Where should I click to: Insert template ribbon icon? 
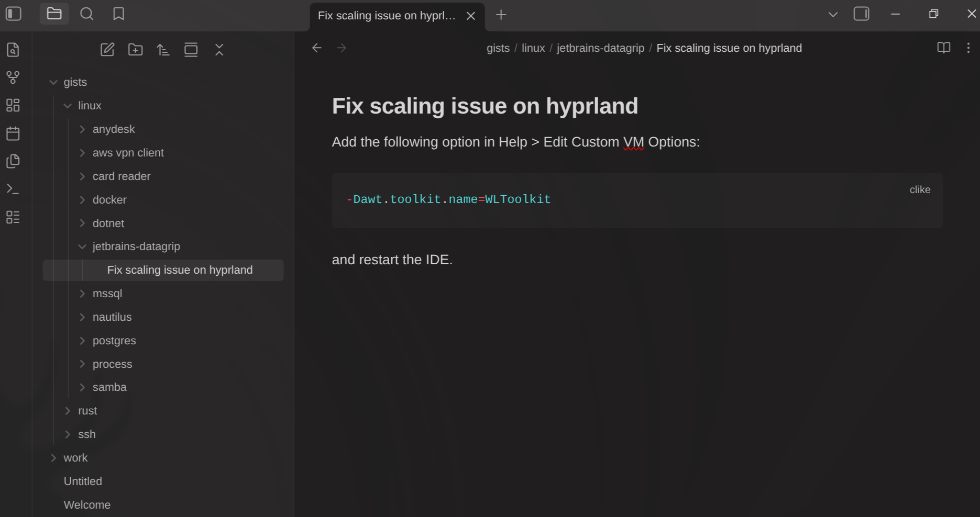(x=13, y=161)
